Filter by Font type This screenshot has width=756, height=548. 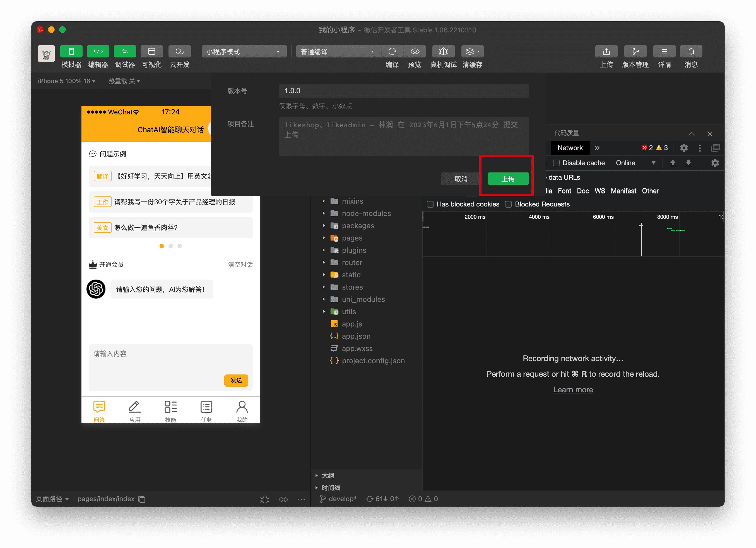[x=564, y=191]
